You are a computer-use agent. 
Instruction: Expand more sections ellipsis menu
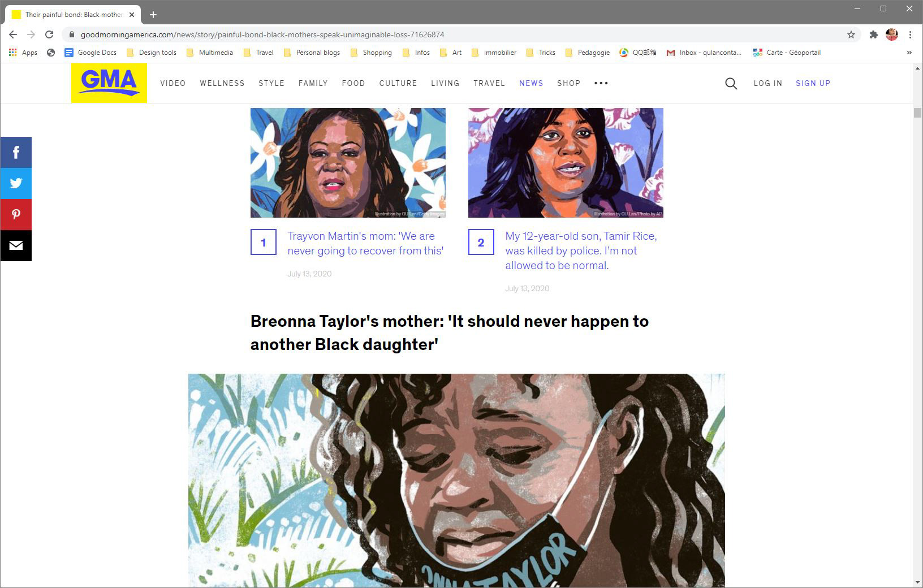(601, 83)
